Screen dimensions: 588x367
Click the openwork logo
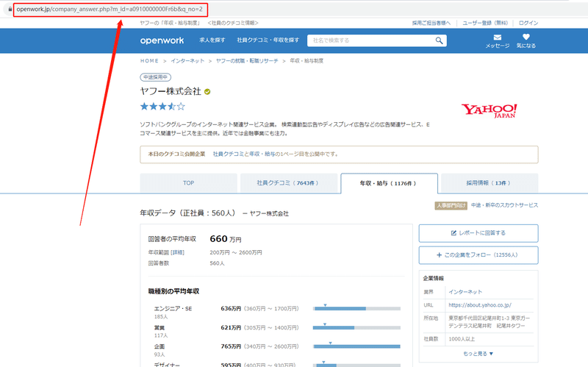point(162,40)
